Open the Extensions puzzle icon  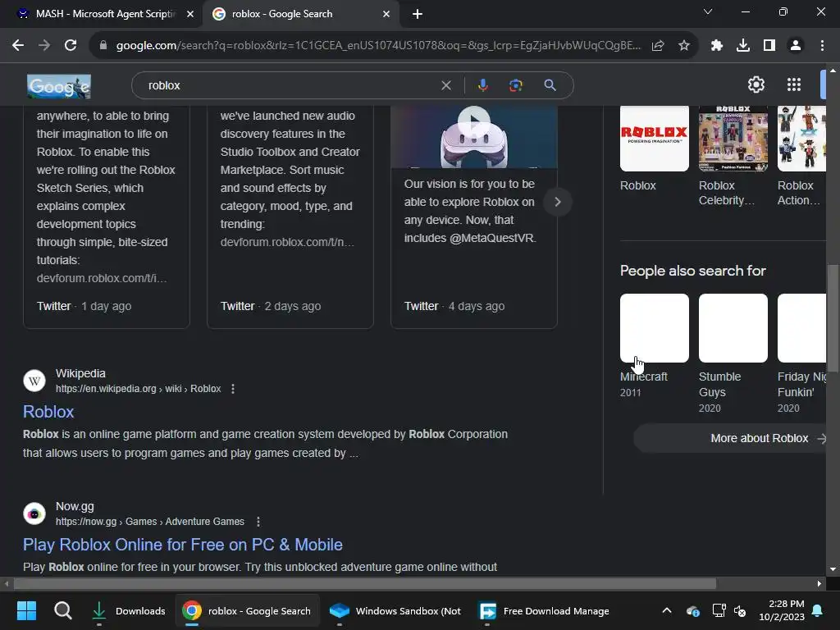pos(717,46)
